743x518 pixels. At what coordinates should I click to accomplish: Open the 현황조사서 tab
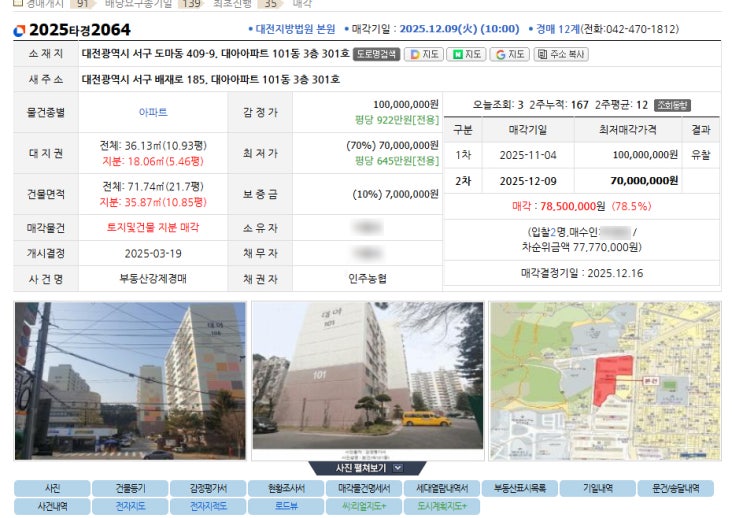coord(286,489)
